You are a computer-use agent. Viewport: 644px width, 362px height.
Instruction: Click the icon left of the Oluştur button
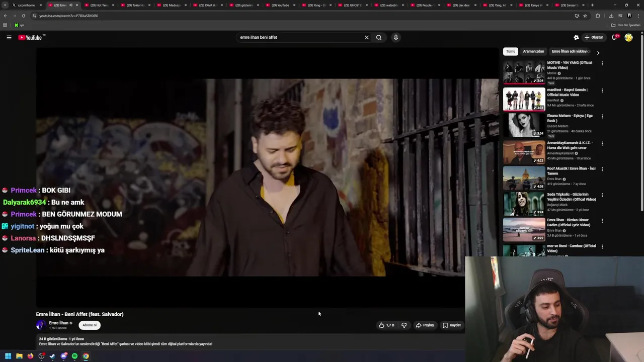(576, 37)
